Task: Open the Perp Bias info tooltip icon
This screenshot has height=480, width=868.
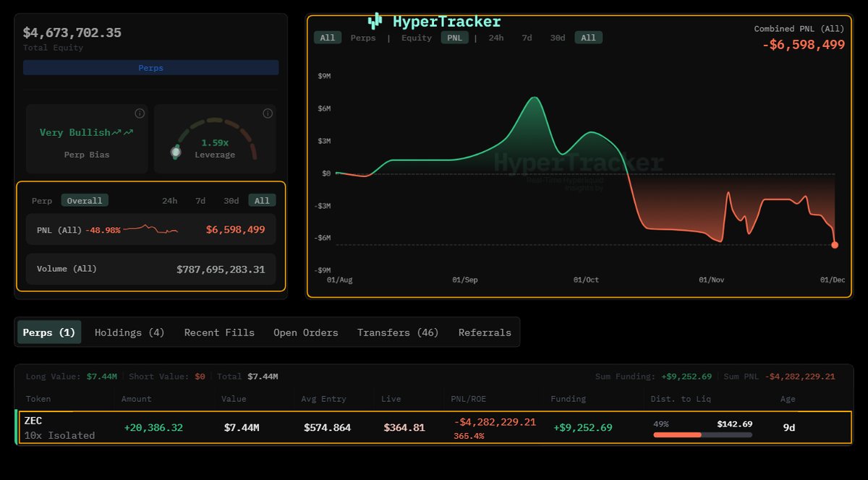Action: pyautogui.click(x=139, y=113)
